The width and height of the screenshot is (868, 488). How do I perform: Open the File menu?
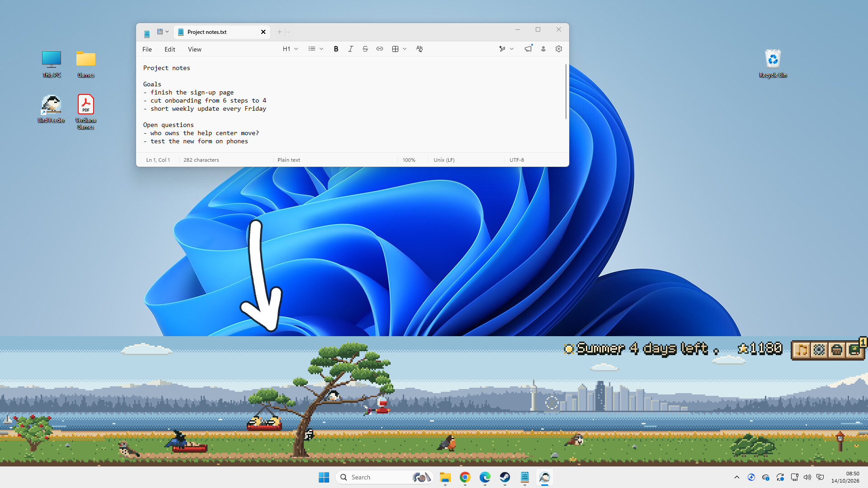pos(147,49)
